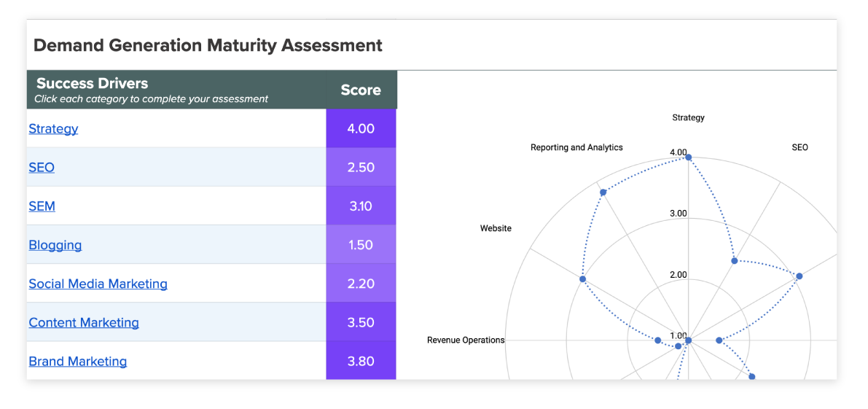Click the Score column header
Viewport: 868px width, 409px height.
[361, 90]
